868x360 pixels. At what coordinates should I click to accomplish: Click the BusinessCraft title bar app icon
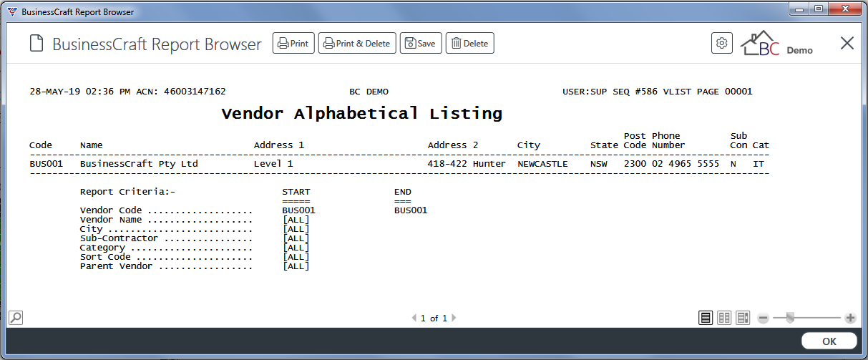12,12
